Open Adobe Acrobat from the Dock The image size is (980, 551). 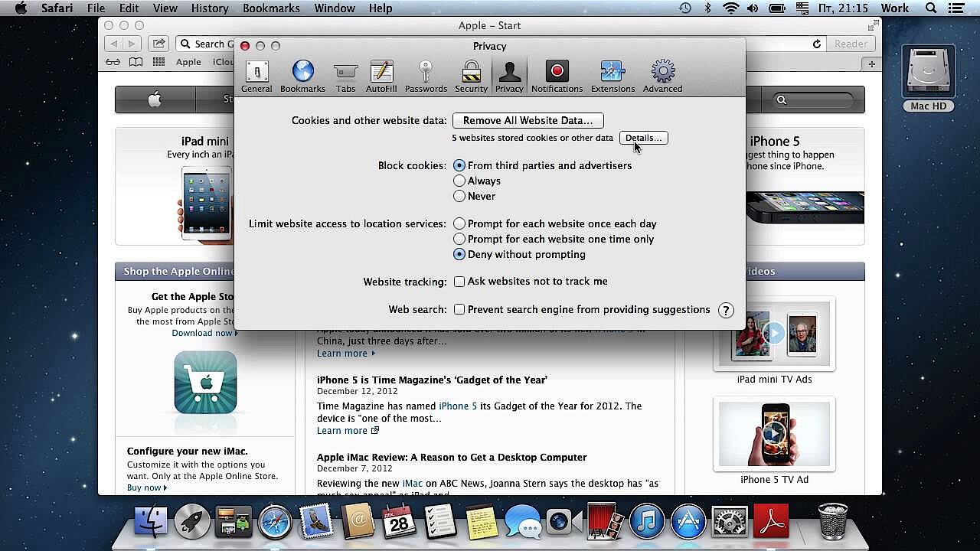coord(771,522)
